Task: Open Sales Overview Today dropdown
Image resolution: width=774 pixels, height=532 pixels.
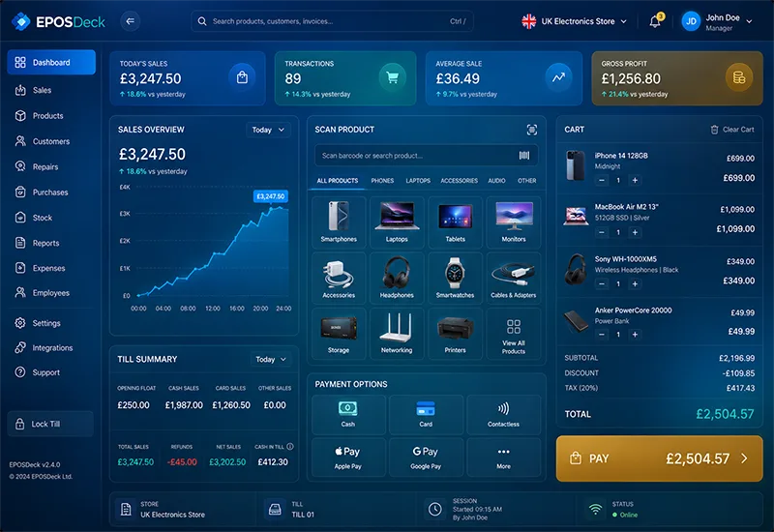Action: click(268, 130)
